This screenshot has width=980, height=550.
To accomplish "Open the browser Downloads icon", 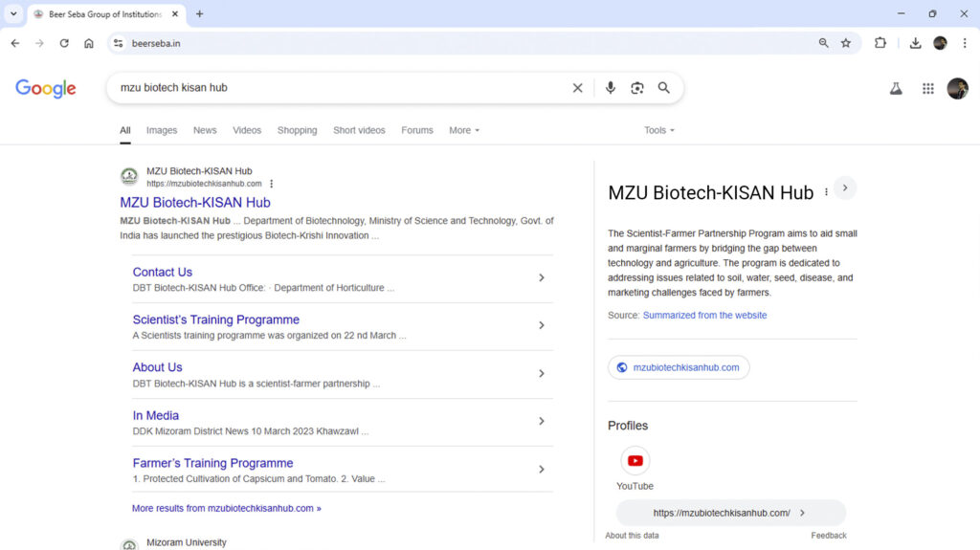I will pos(915,43).
